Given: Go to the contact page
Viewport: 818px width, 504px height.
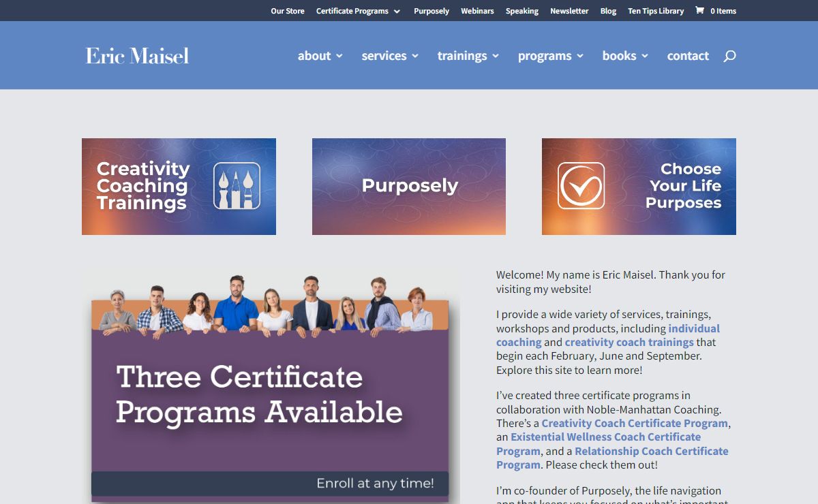Looking at the screenshot, I should coord(688,56).
